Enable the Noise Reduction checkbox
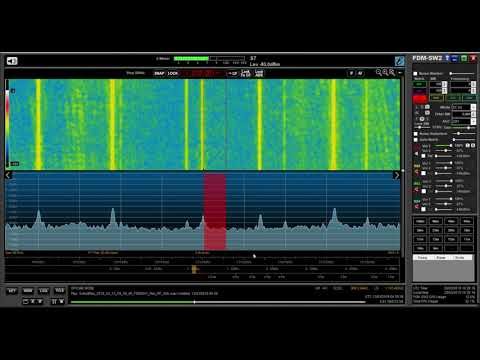The height and width of the screenshot is (360, 480). coord(415,134)
